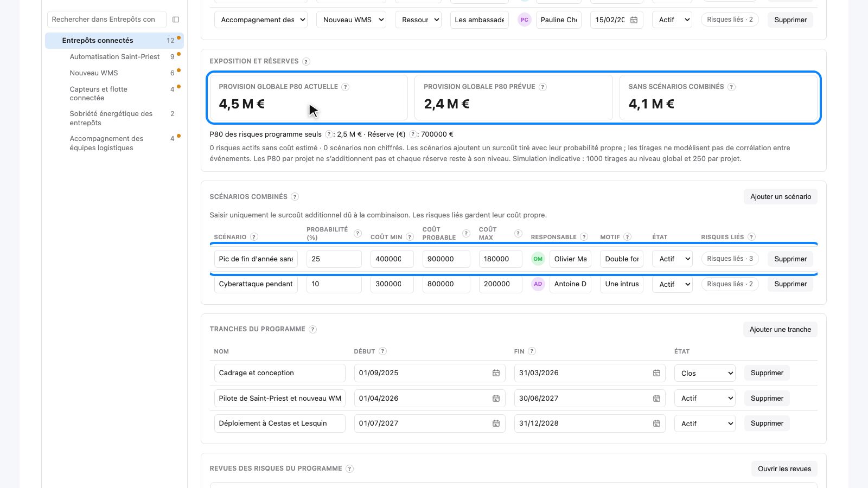
Task: Delete the 'Pic de fin d'année' scenario
Action: coord(790,259)
